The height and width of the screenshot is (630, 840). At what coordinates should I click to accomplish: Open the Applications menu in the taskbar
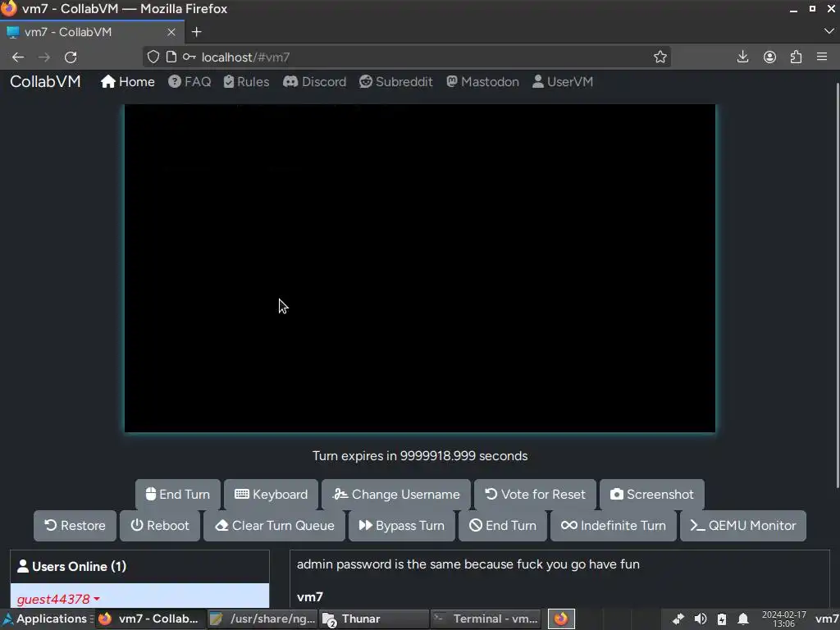[46, 619]
